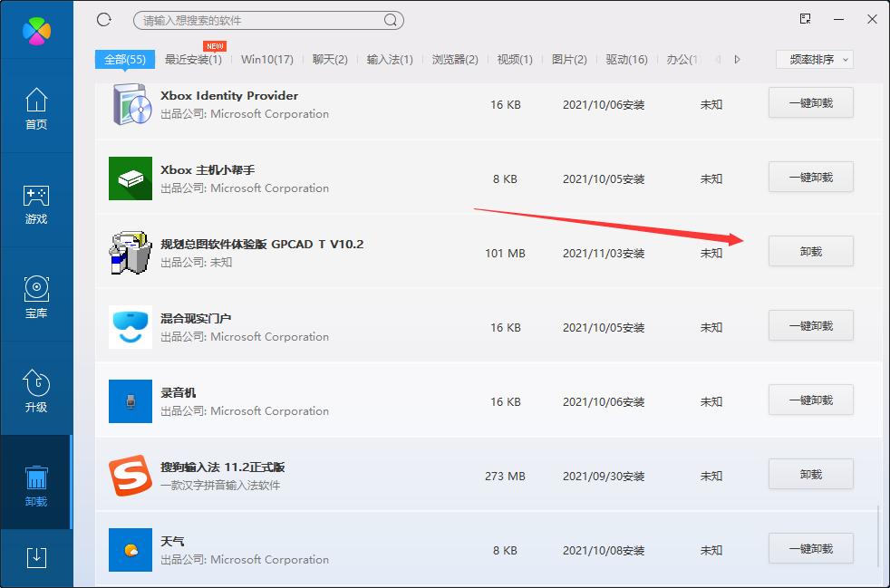Switch to the 输入法(1) tab
Viewport: 890px width, 588px height.
tap(390, 60)
